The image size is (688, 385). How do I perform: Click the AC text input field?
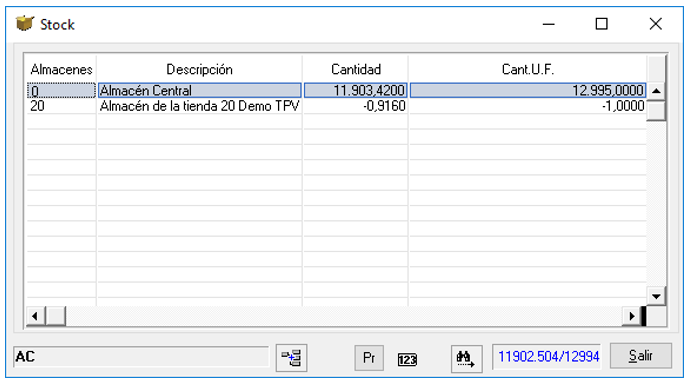pyautogui.click(x=141, y=356)
